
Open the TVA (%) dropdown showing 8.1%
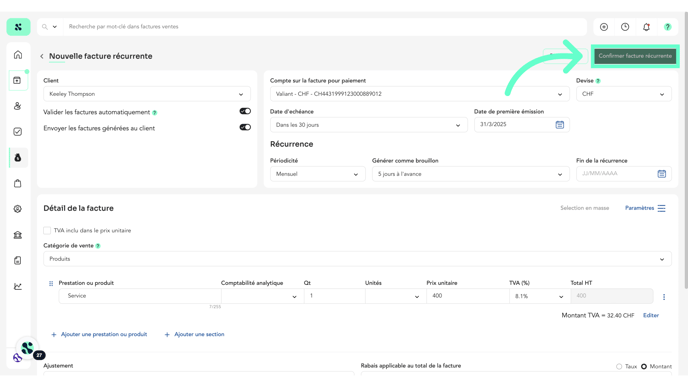point(540,296)
